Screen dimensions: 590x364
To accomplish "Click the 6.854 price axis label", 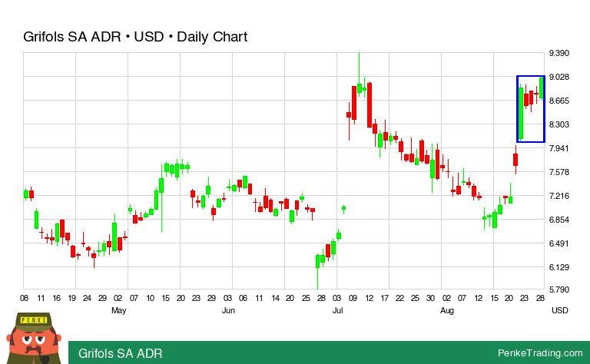I will pyautogui.click(x=559, y=220).
